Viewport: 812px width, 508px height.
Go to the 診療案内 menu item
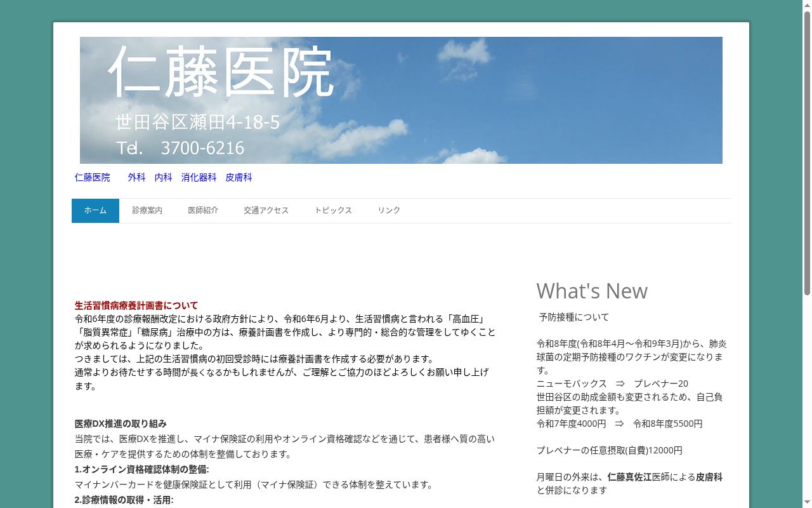coord(147,211)
